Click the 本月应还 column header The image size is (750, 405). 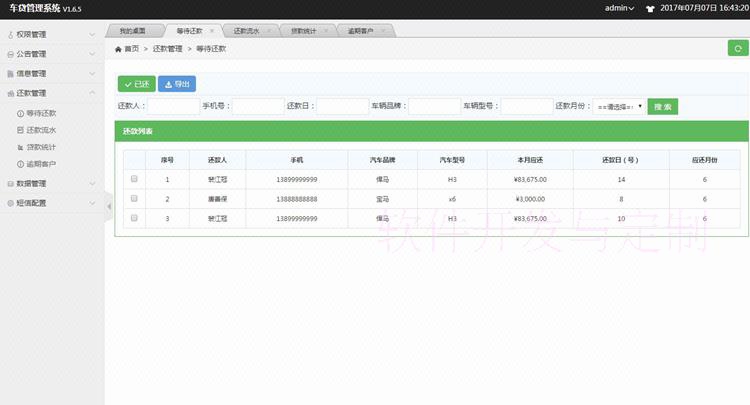click(x=530, y=160)
